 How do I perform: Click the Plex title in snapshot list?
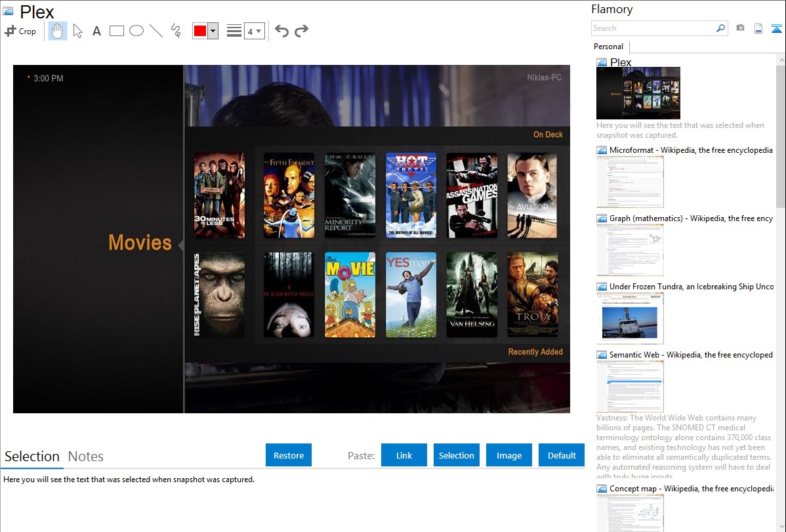621,62
